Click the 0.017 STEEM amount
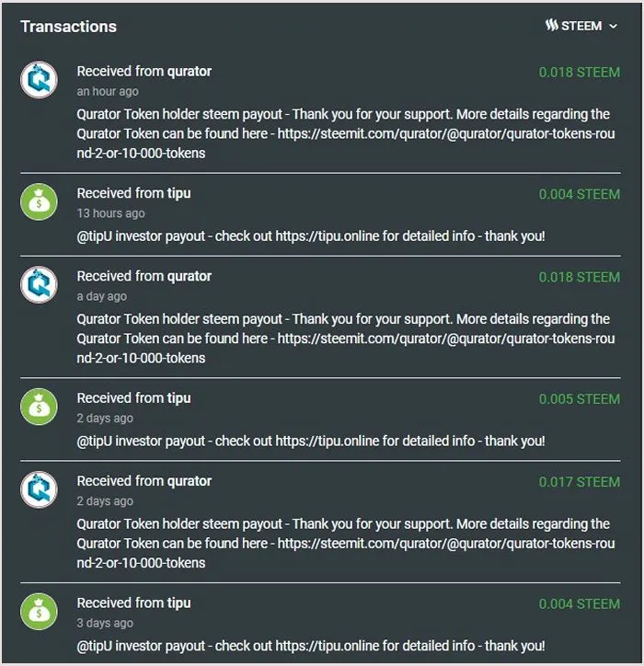This screenshot has height=666, width=644. tap(580, 482)
